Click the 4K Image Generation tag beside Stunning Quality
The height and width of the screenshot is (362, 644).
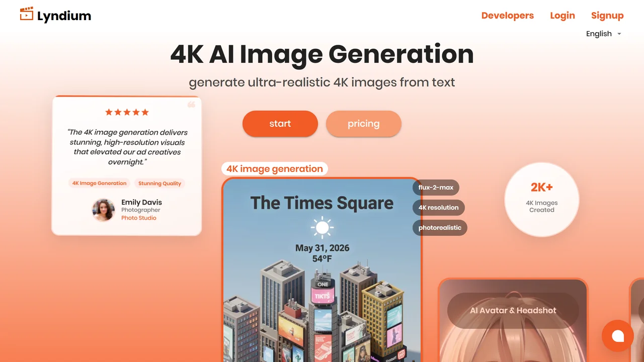click(99, 184)
